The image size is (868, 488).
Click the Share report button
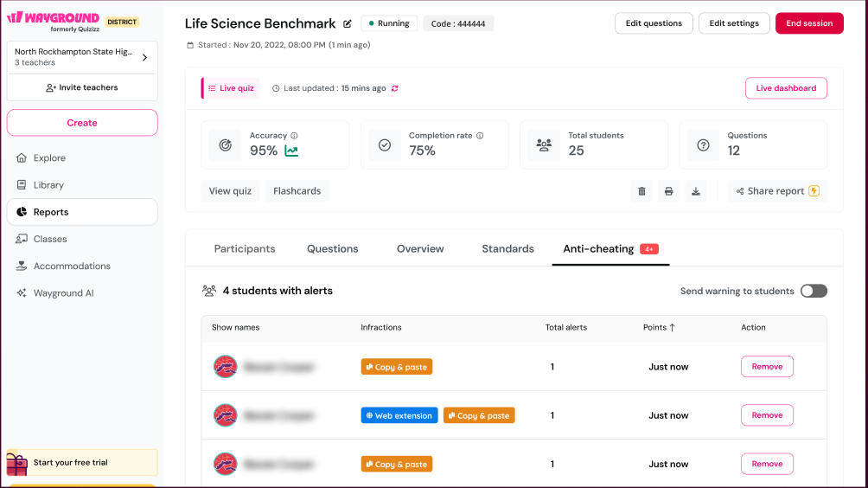click(776, 191)
